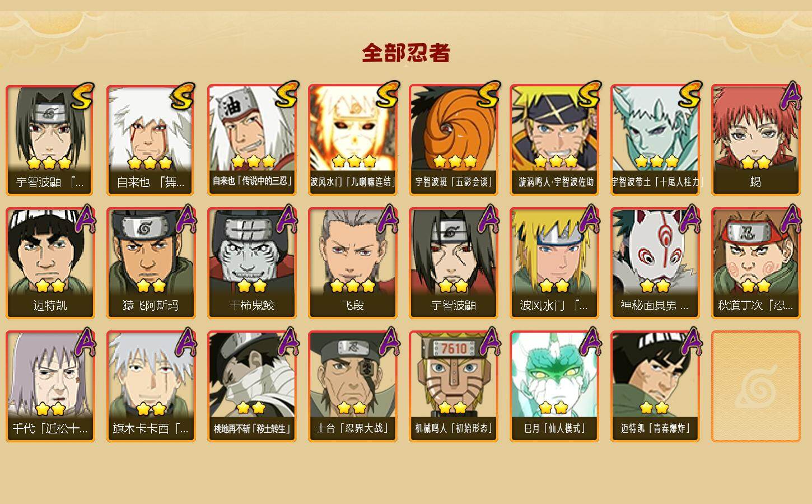Open 自来也「传说中的三忍」card
Image resolution: width=812 pixels, height=504 pixels.
pos(251,140)
